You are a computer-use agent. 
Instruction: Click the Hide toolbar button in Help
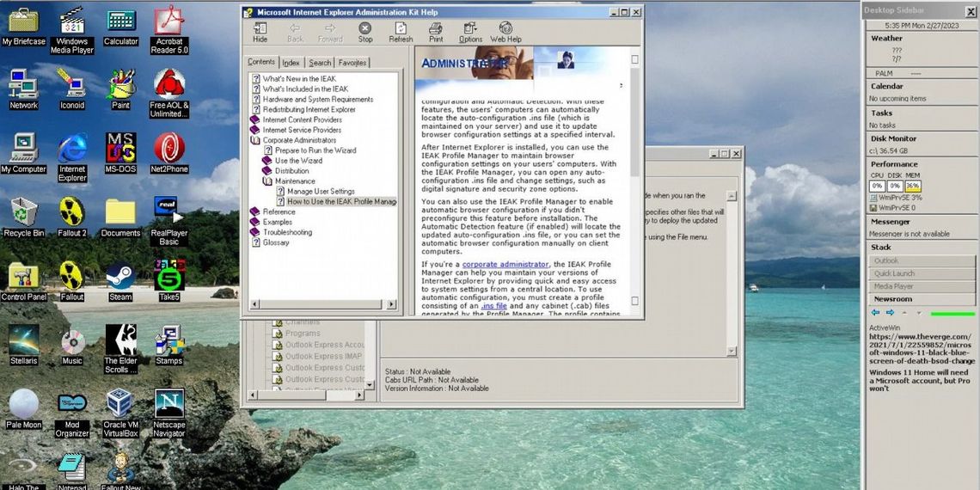coord(260,33)
